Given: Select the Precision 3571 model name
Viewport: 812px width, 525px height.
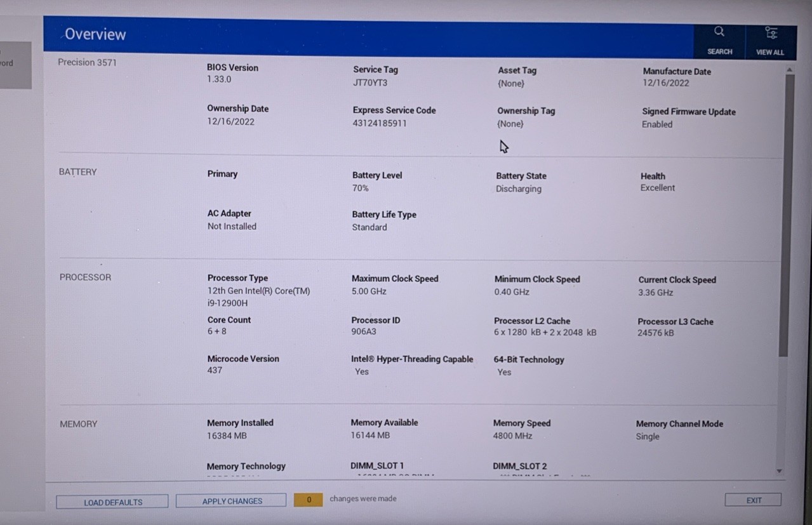Looking at the screenshot, I should click(x=87, y=62).
